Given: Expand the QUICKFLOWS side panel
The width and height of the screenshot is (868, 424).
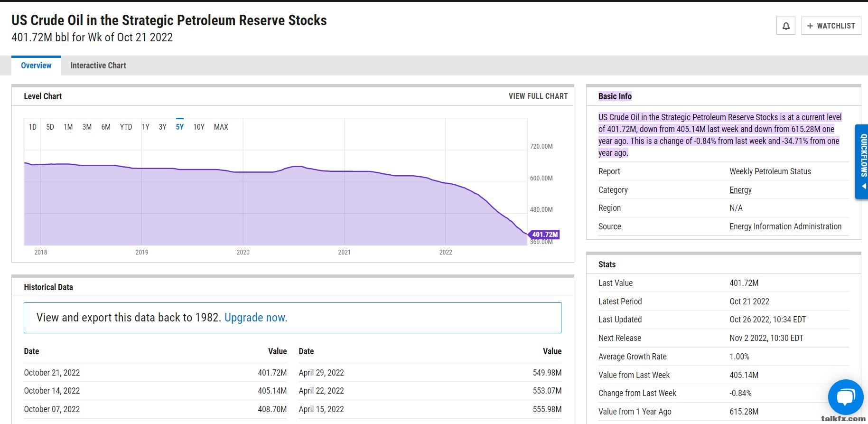Looking at the screenshot, I should (862, 161).
